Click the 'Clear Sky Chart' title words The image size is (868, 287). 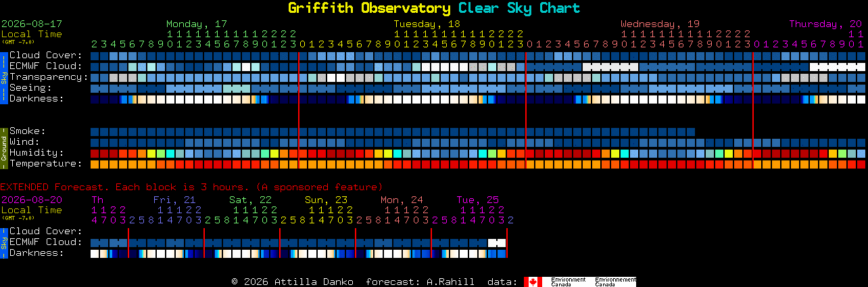click(519, 8)
